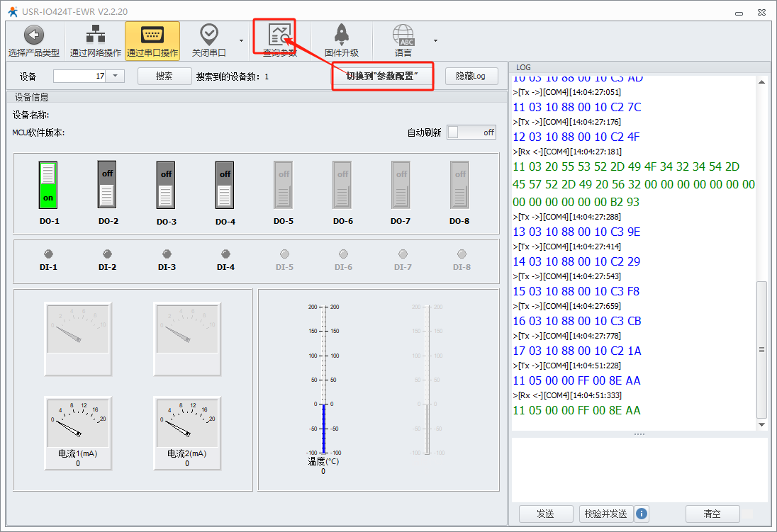This screenshot has width=777, height=532.
Task: Open 查询参数 query parameters icon
Action: [x=279, y=35]
